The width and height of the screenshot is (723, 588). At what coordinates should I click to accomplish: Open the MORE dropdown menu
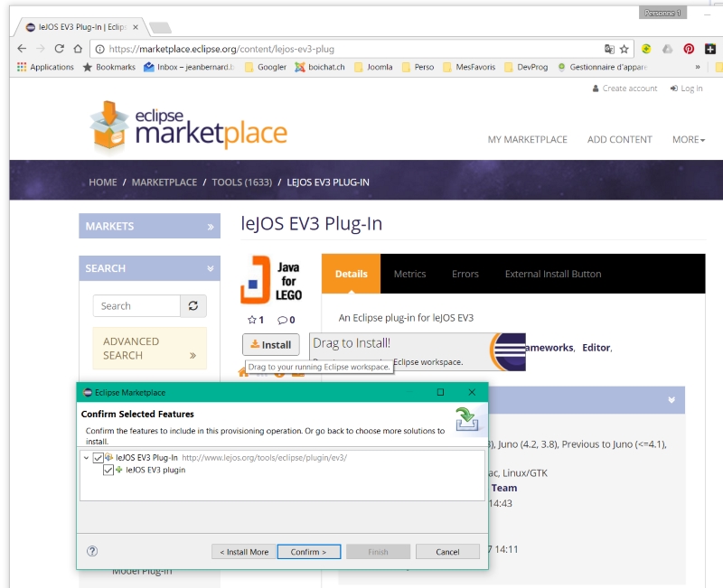pos(689,139)
